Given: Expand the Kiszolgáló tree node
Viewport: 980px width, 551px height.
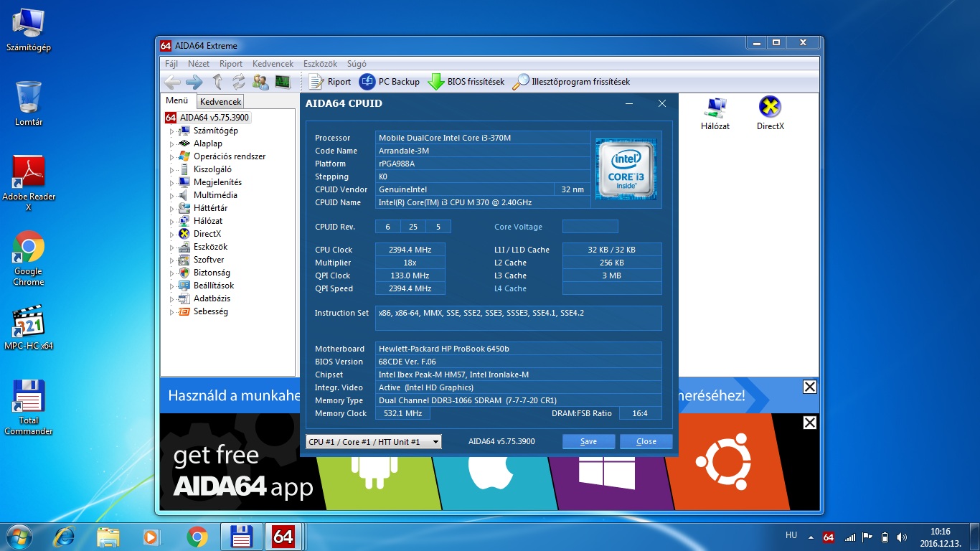Looking at the screenshot, I should pyautogui.click(x=171, y=170).
